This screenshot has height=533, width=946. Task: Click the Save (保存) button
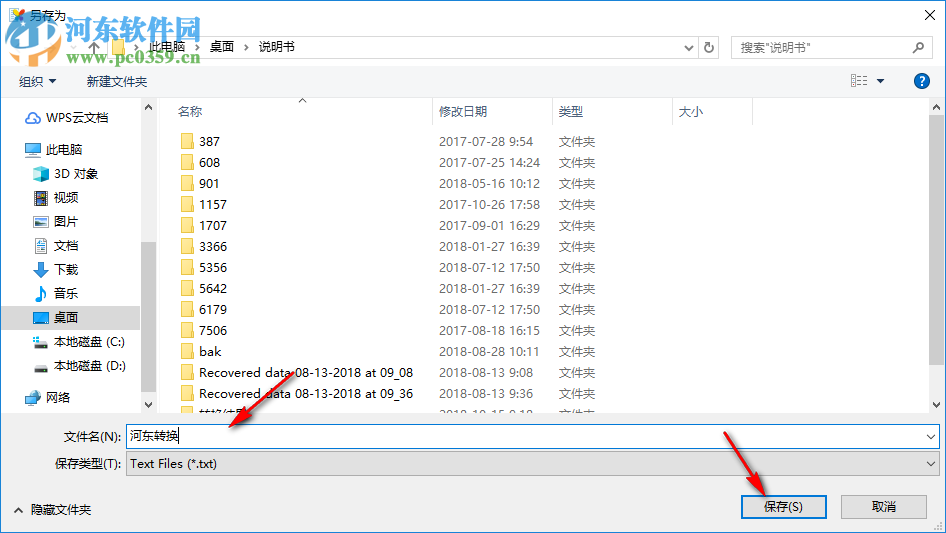(783, 506)
